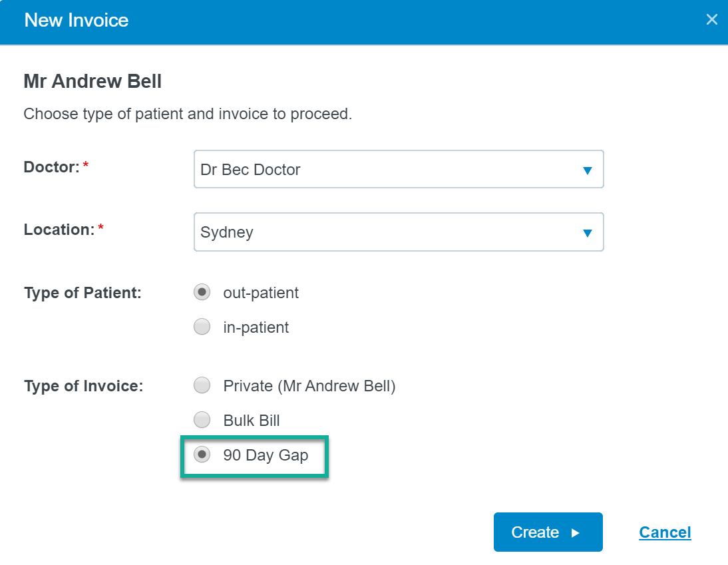Select the 90 Day Gap radio button
The width and height of the screenshot is (728, 565).
202,455
